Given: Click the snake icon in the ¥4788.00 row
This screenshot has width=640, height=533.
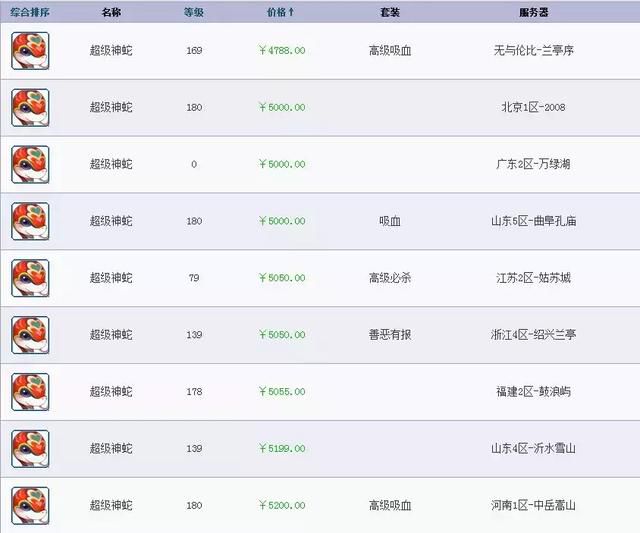Looking at the screenshot, I should (30, 51).
